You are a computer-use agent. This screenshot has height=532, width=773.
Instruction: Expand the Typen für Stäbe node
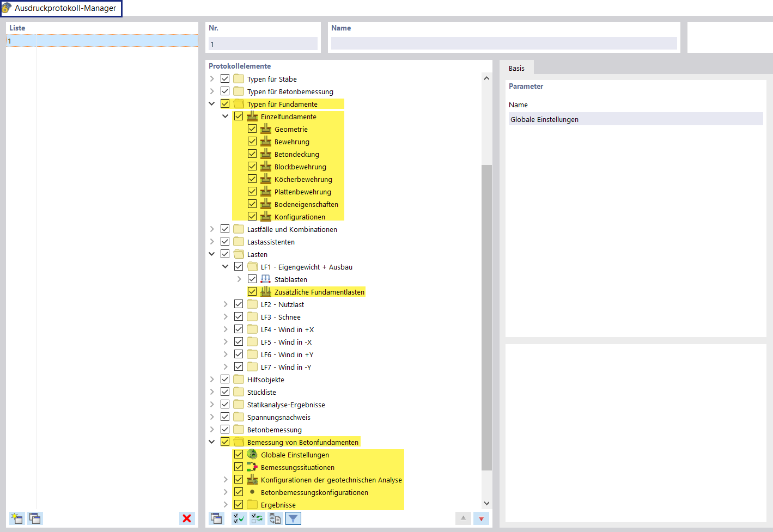point(212,78)
